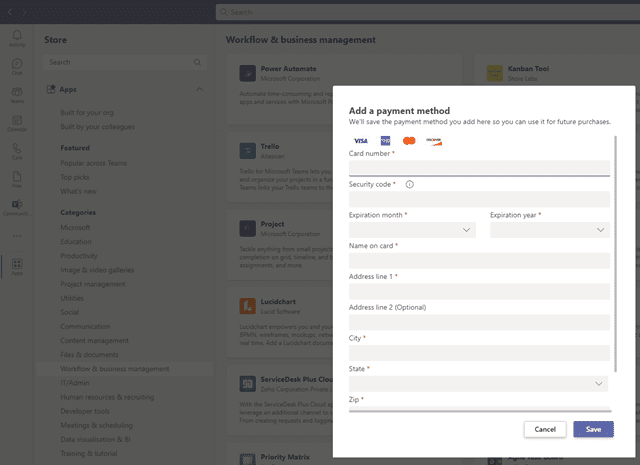The image size is (640, 465).
Task: Open the State dropdown
Action: [x=478, y=384]
